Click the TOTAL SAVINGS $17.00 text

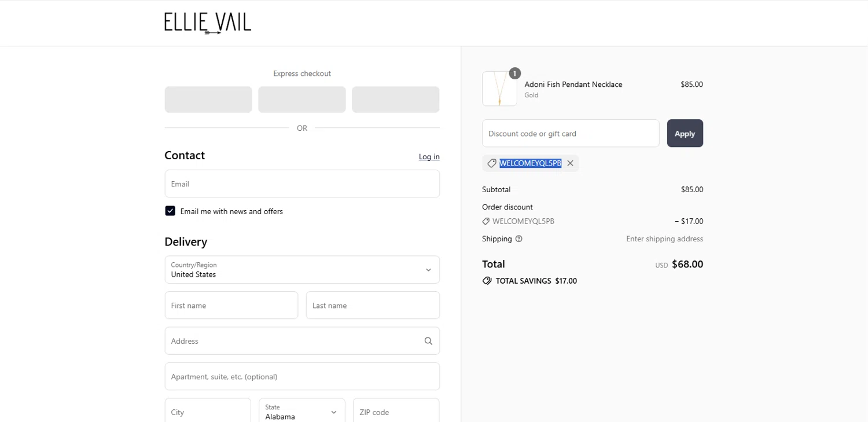(536, 281)
